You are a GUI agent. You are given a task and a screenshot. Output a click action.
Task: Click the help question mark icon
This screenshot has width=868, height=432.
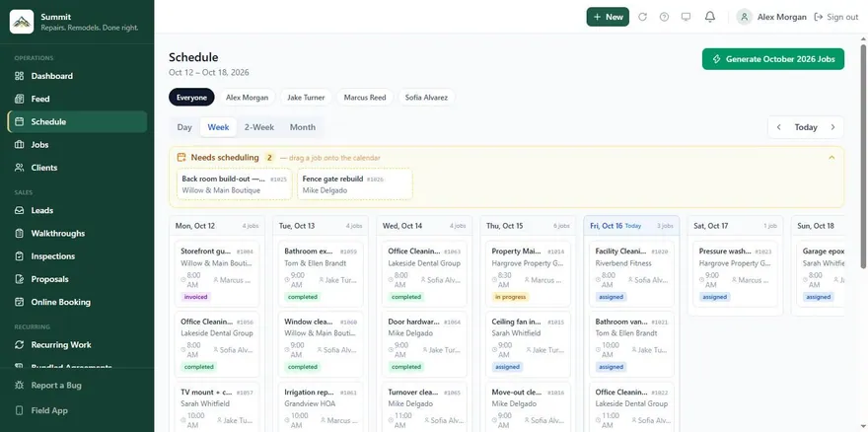(664, 17)
